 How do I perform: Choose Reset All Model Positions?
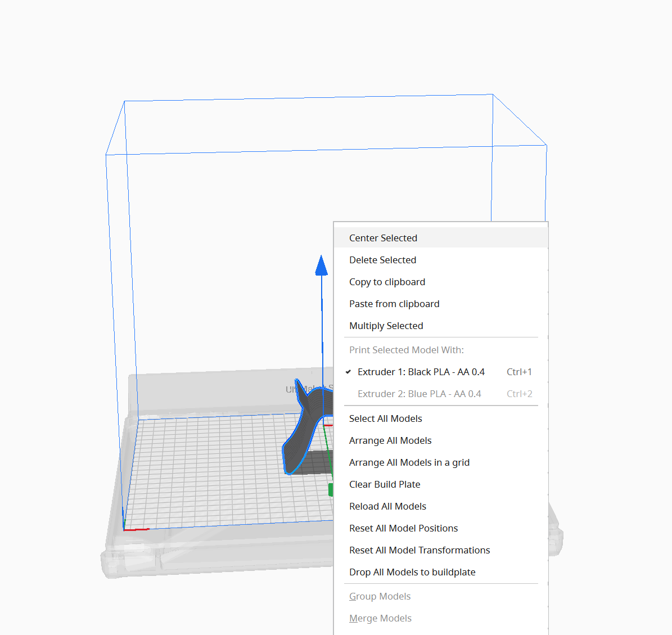coord(440,528)
